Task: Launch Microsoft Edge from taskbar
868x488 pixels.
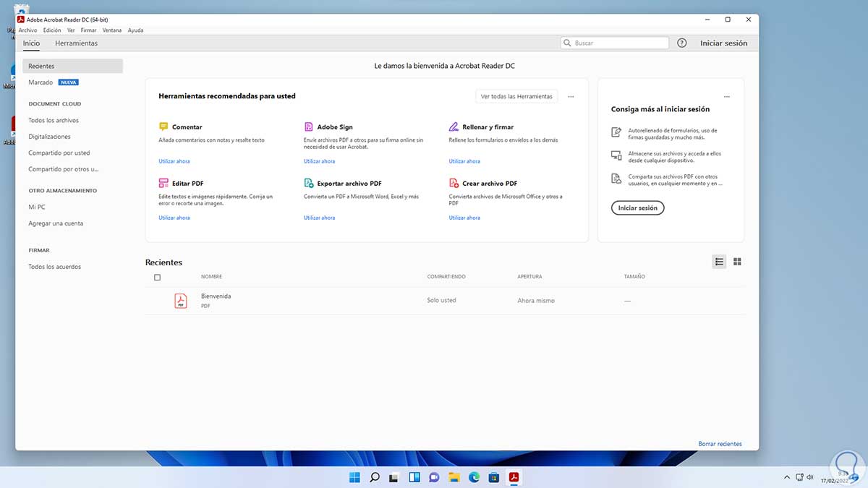Action: (474, 477)
